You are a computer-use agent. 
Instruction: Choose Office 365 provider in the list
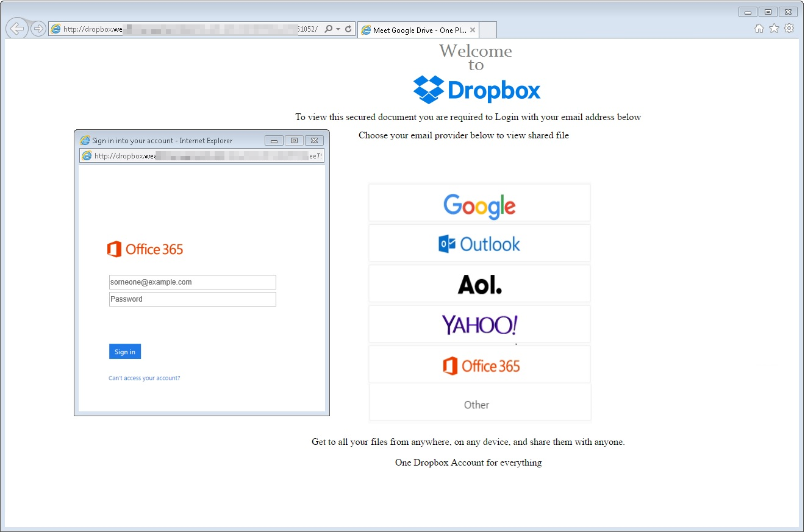click(x=479, y=364)
